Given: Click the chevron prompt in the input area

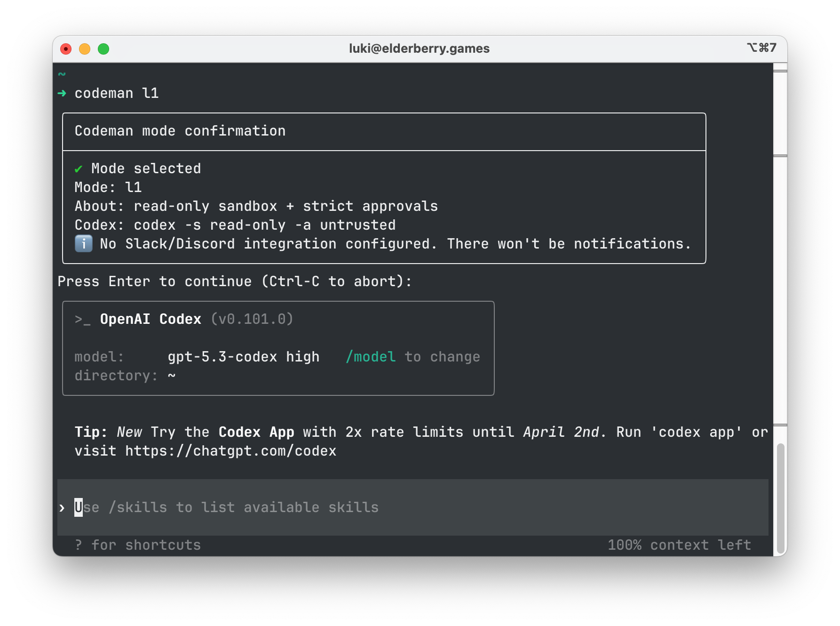Looking at the screenshot, I should 62,508.
